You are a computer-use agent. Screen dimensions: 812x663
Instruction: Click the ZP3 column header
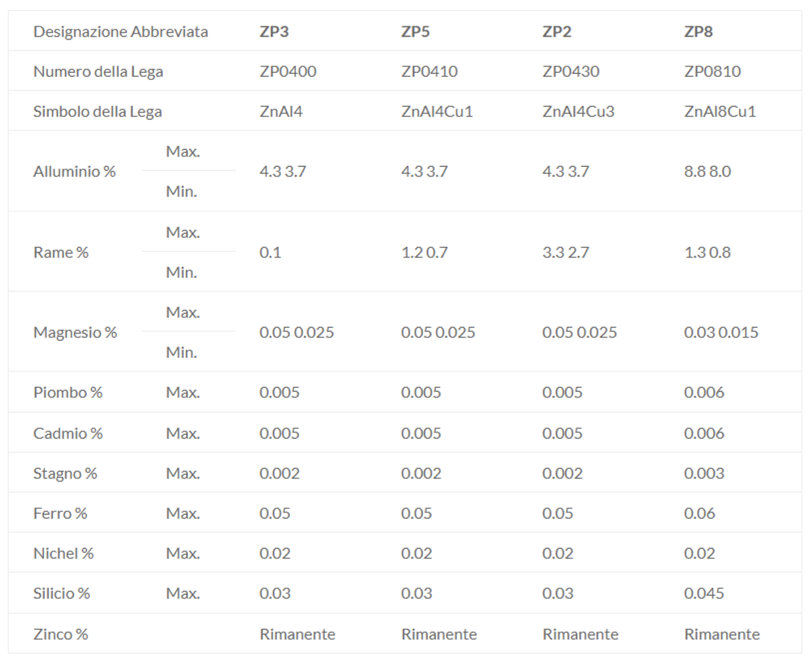pyautogui.click(x=274, y=32)
